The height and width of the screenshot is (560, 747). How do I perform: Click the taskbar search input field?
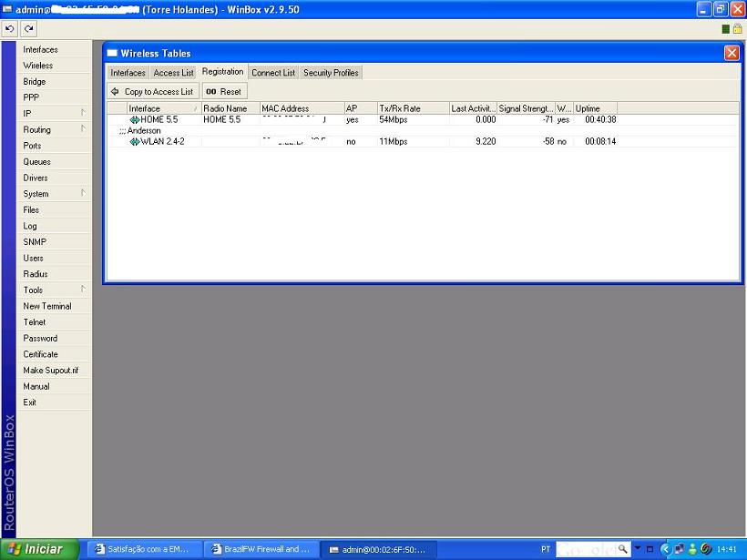click(586, 549)
